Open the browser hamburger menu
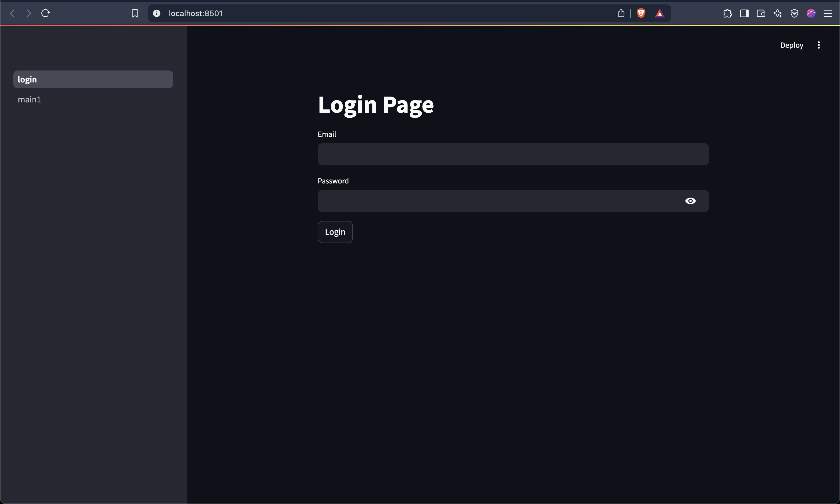This screenshot has height=504, width=840. pos(827,13)
